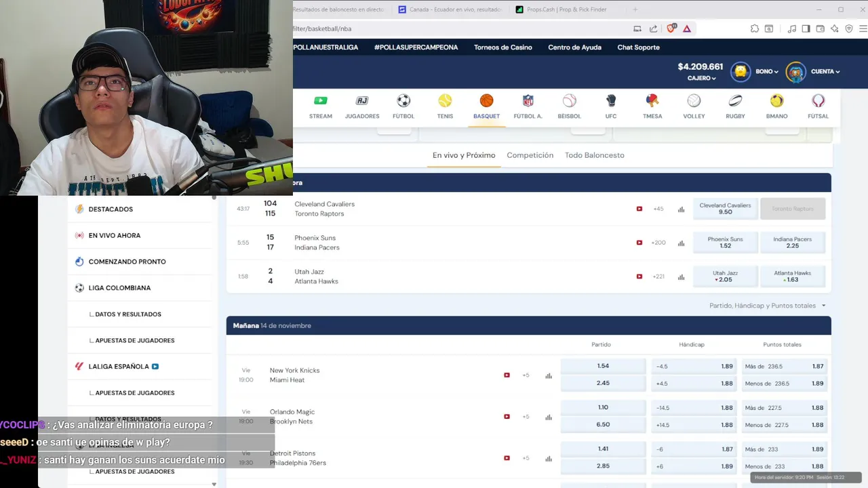868x488 pixels.
Task: Open live video for Jazz vs Hawks
Action: (x=639, y=277)
